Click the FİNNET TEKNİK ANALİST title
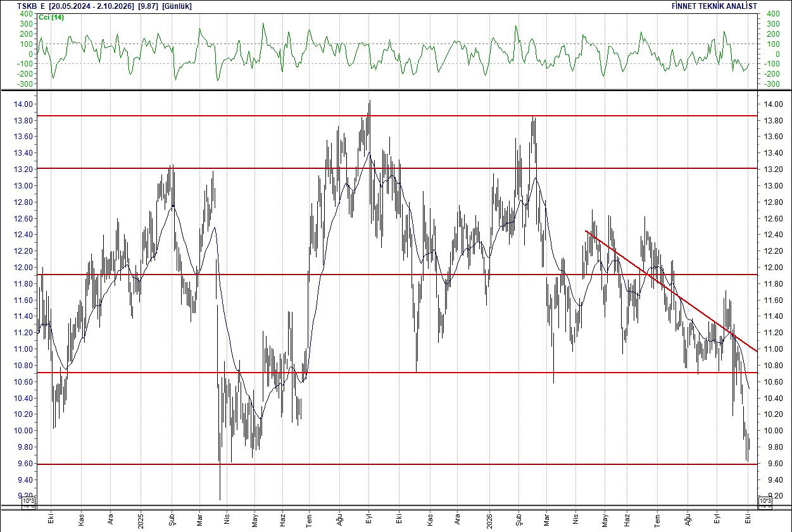 [x=714, y=6]
